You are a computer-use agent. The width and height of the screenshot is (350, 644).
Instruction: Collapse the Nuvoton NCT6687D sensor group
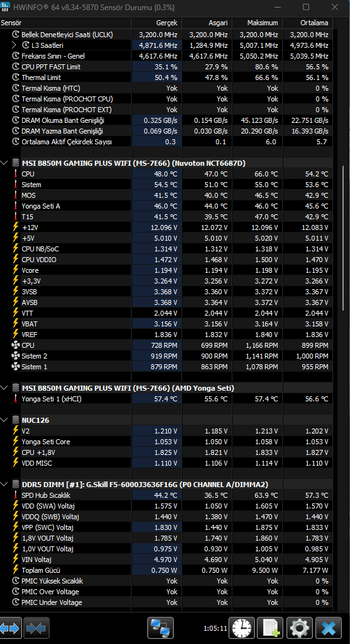point(4,163)
